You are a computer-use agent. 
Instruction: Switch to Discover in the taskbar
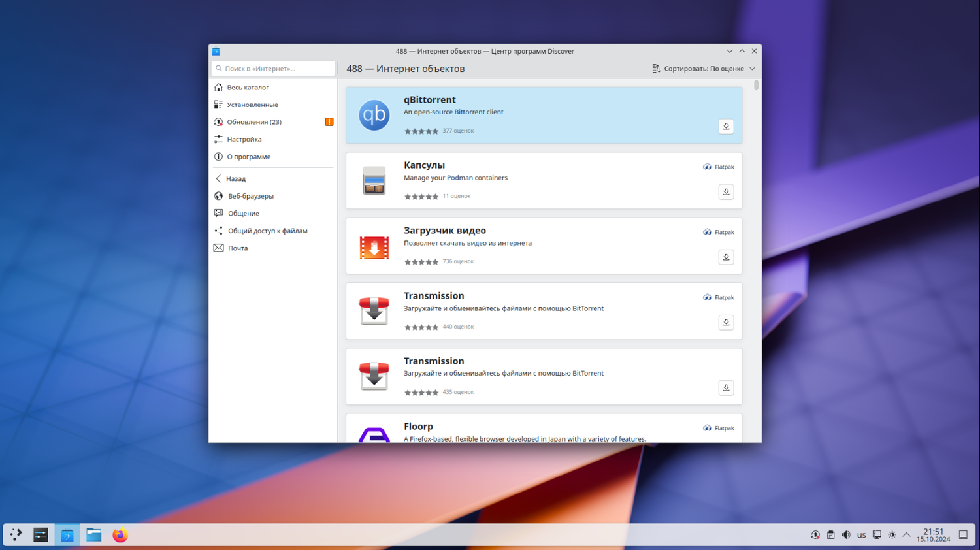67,535
